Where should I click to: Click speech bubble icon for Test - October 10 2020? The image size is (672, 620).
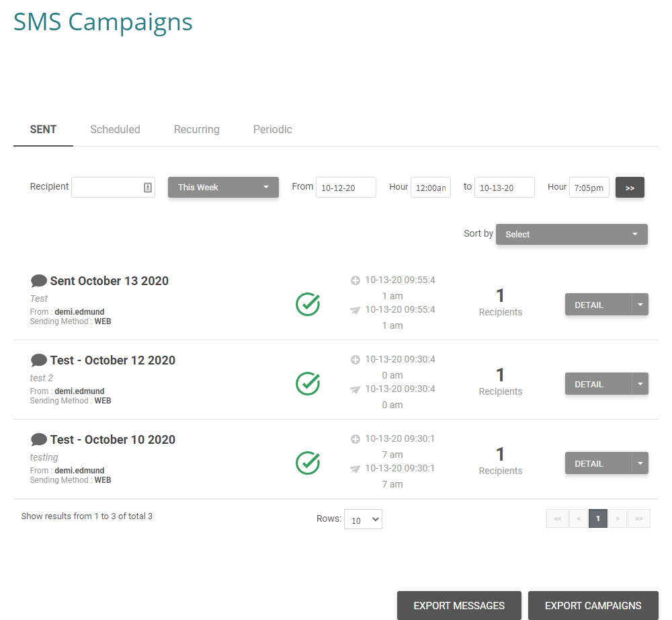pyautogui.click(x=38, y=440)
